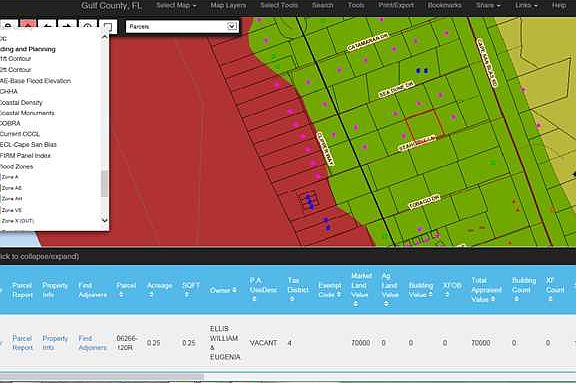The height and width of the screenshot is (383, 576).
Task: Click owner ELLIS WILLIAM & EUGENIA cell
Action: coord(225,343)
